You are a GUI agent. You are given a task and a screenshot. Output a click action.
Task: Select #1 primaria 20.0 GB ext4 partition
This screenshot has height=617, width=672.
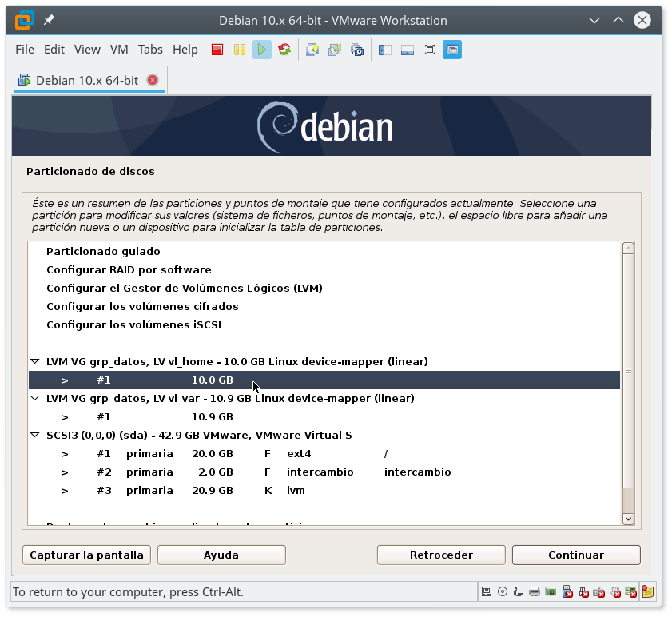[324, 454]
